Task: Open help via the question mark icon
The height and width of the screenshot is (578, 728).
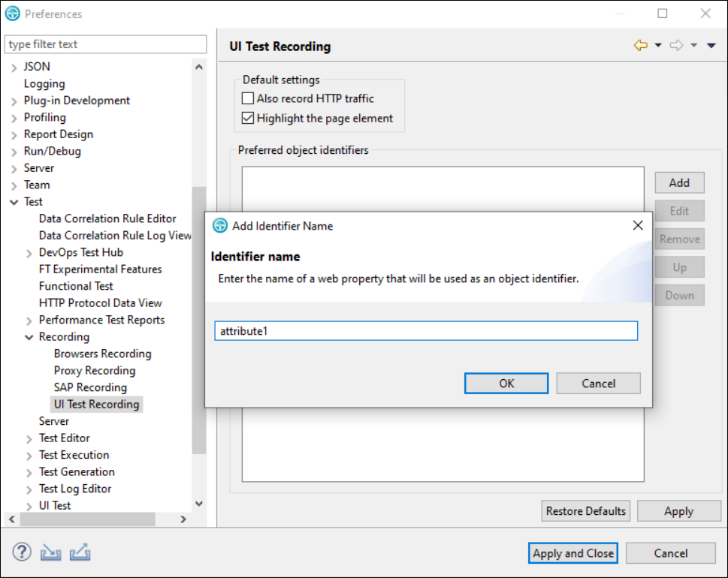Action: 21,552
